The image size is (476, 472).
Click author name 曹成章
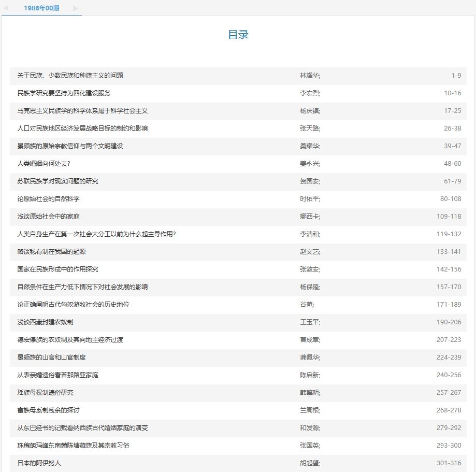(x=309, y=339)
